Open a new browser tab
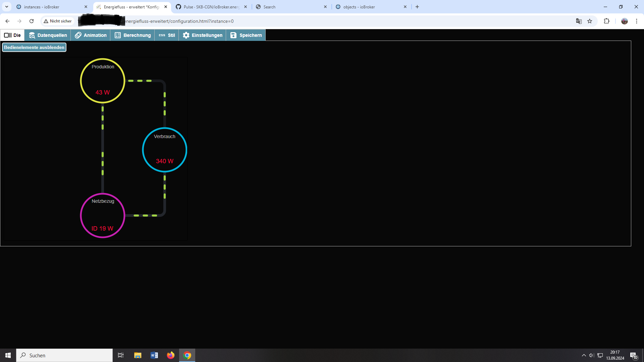This screenshot has height=362, width=644. pos(417,7)
